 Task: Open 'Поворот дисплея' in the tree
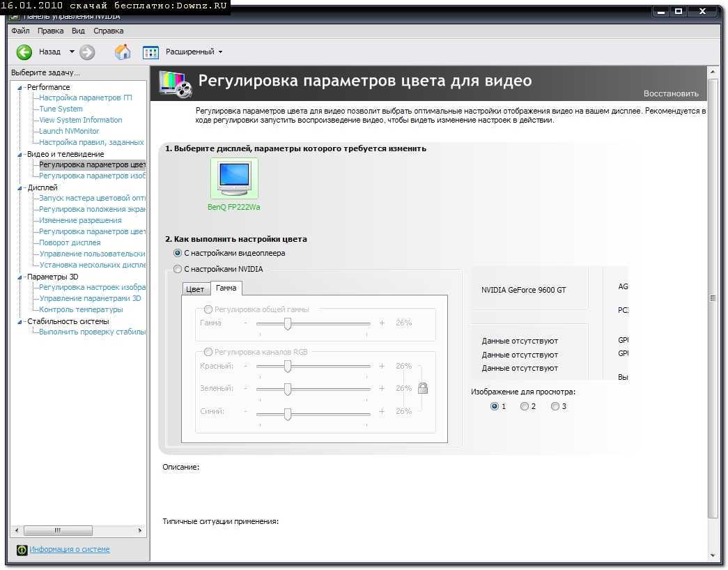70,242
